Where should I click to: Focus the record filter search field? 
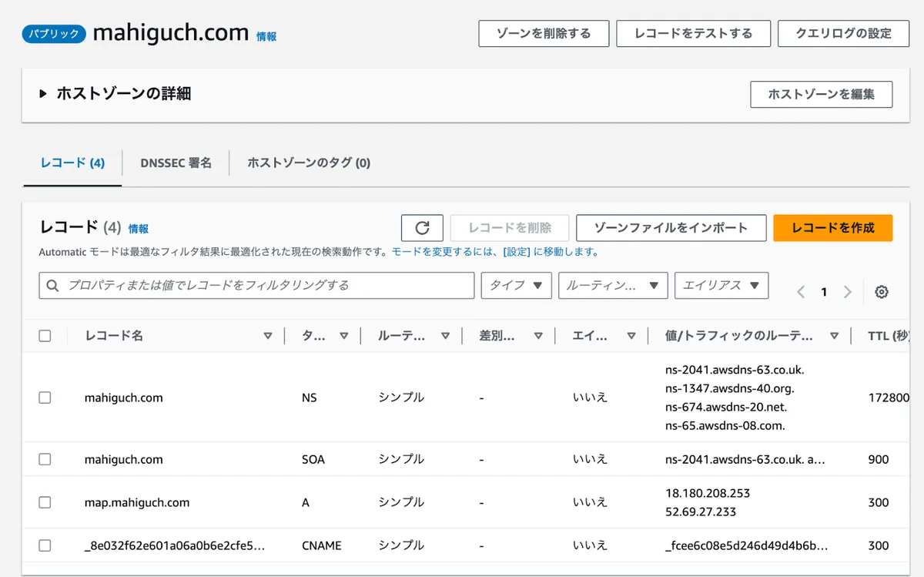256,285
